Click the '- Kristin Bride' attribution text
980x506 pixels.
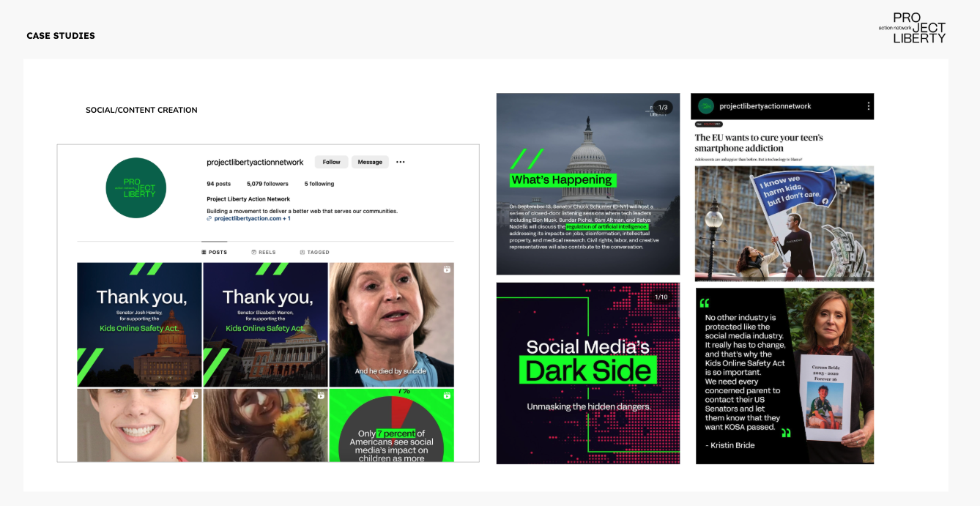coord(730,445)
